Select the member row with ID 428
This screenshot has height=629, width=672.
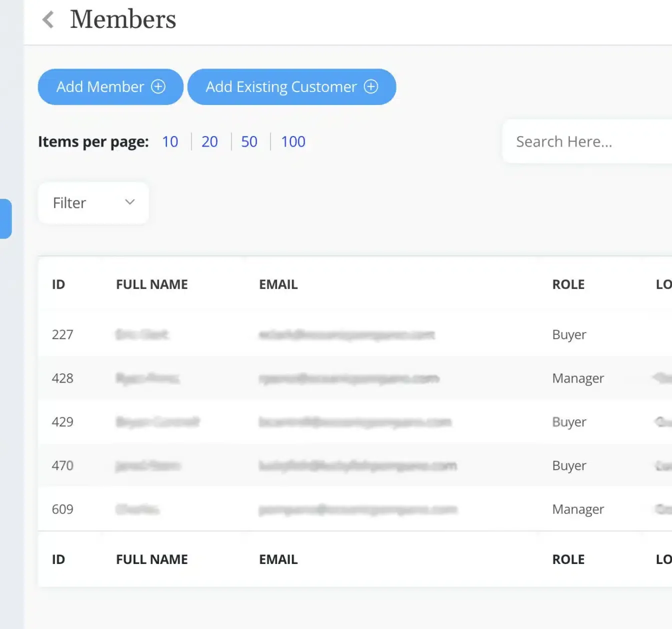62,378
